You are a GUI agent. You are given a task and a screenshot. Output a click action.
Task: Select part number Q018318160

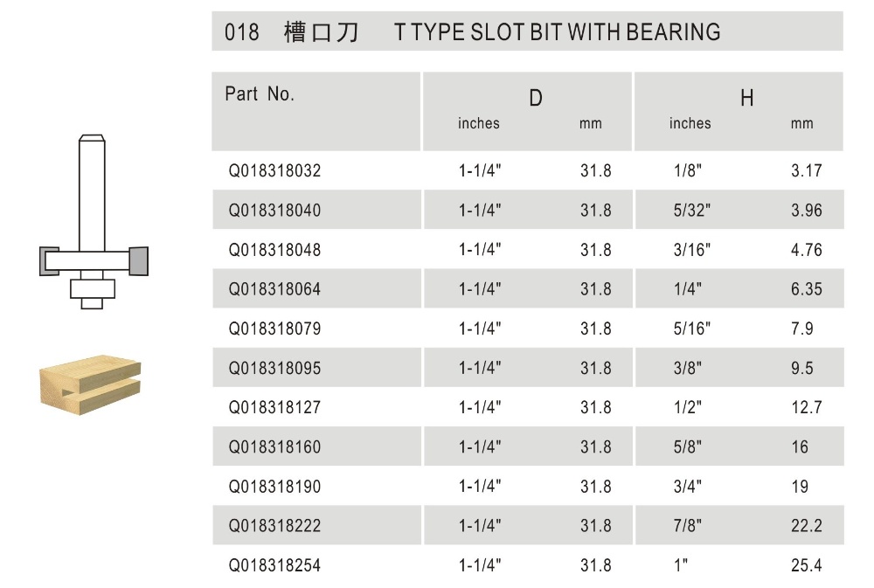tap(274, 447)
